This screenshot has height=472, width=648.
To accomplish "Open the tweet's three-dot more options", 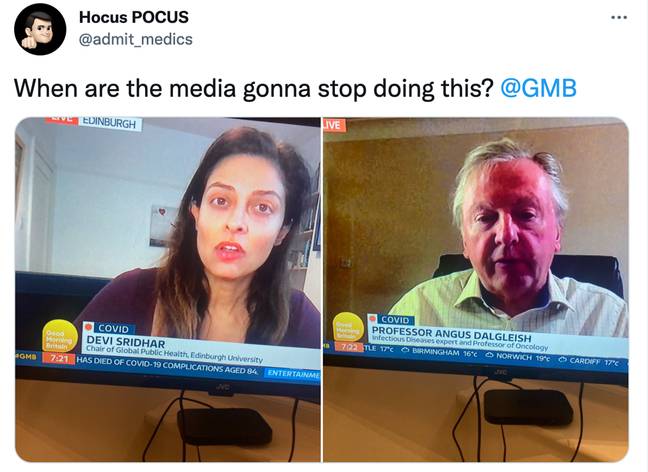I will tap(619, 18).
